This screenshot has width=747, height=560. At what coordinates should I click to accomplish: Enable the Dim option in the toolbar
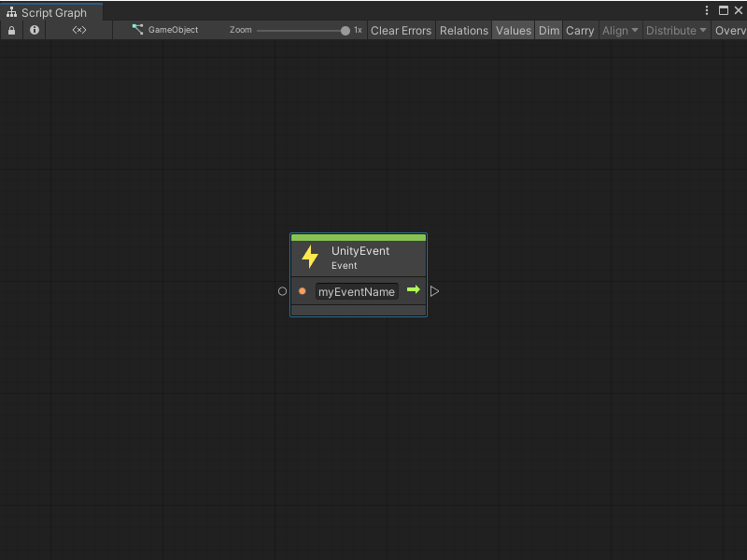pos(548,30)
